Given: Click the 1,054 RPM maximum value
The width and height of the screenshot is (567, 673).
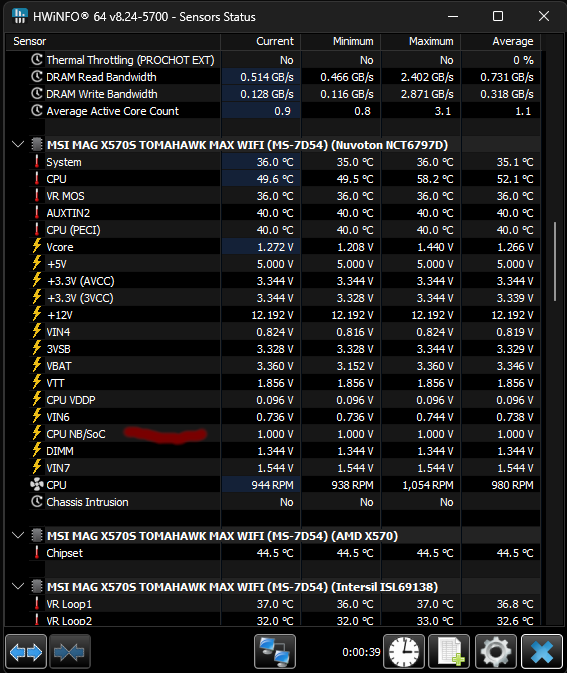Looking at the screenshot, I should [428, 485].
